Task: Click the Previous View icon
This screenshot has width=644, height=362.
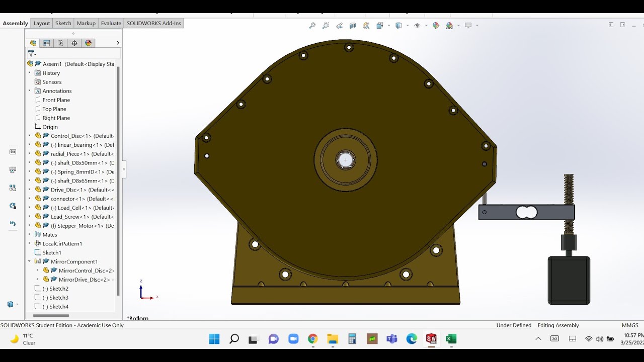Action: [x=339, y=25]
